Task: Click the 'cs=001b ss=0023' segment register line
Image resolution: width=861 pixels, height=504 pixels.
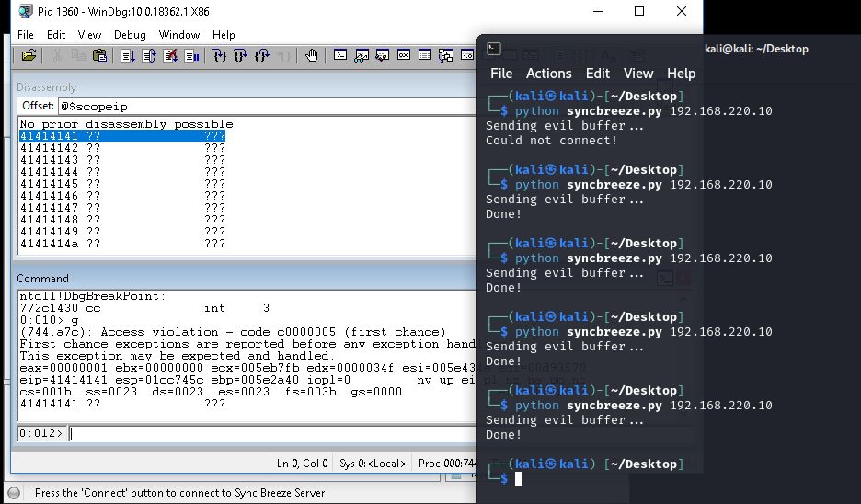Action: (211, 392)
